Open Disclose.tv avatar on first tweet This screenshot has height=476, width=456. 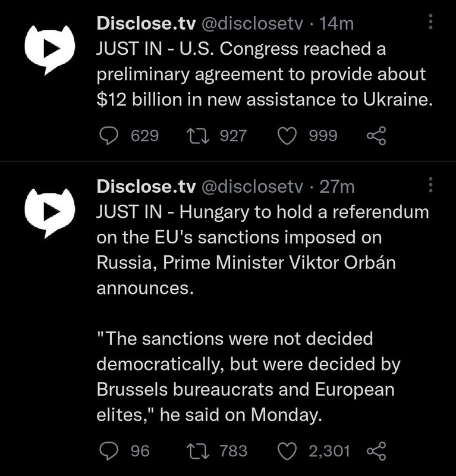pos(50,49)
